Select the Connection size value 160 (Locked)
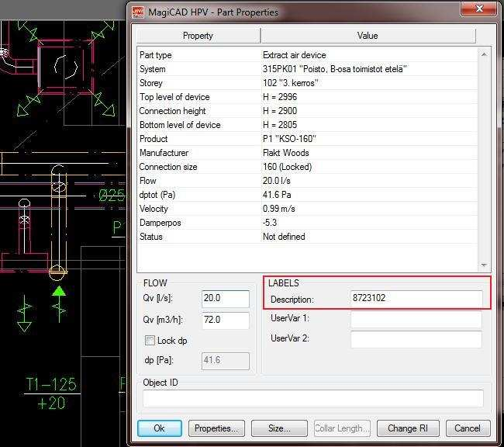The height and width of the screenshot is (447, 504). (288, 167)
